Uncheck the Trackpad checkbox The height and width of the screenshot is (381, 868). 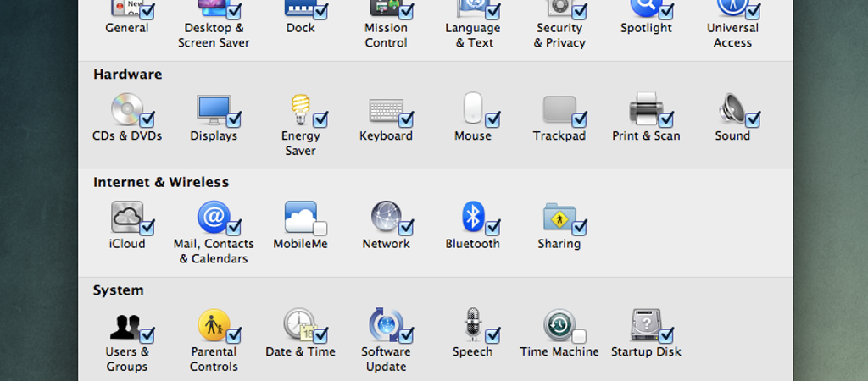579,119
